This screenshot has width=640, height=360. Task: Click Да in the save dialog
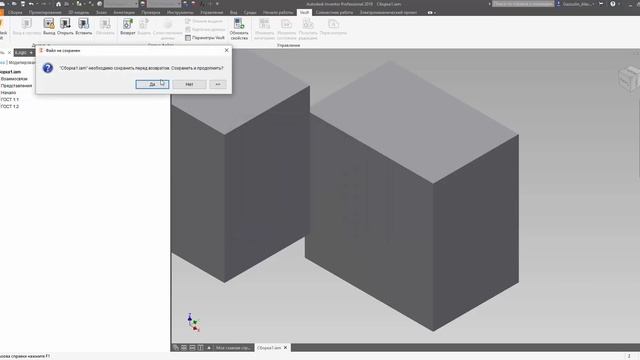point(152,84)
